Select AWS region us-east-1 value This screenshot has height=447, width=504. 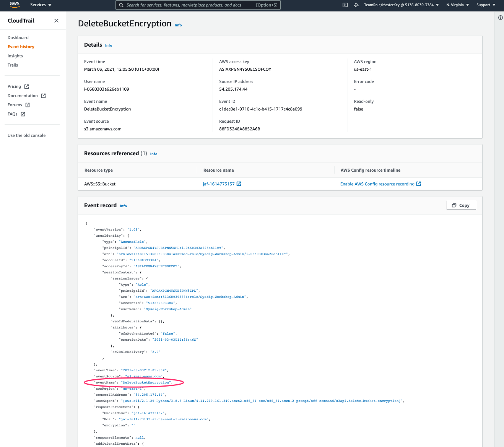click(x=363, y=69)
